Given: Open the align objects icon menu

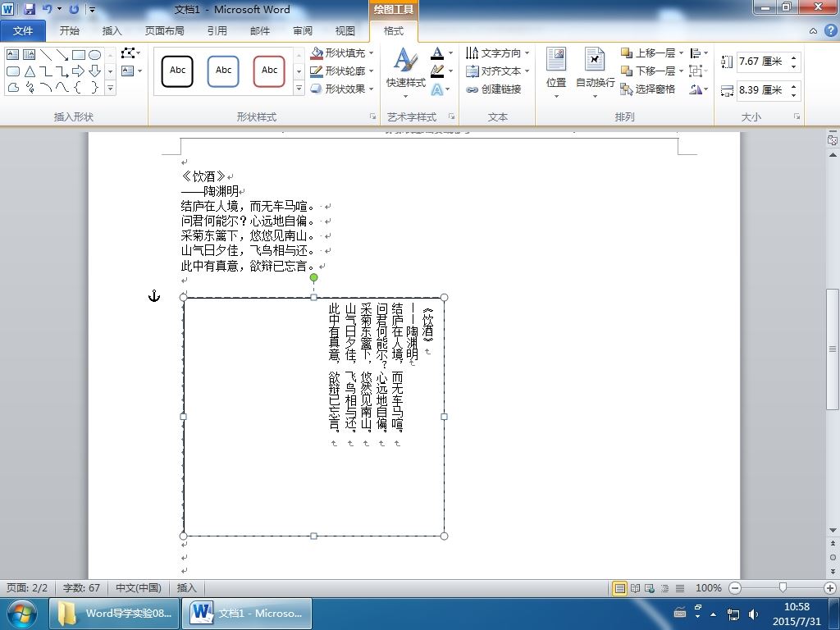Looking at the screenshot, I should coord(699,53).
